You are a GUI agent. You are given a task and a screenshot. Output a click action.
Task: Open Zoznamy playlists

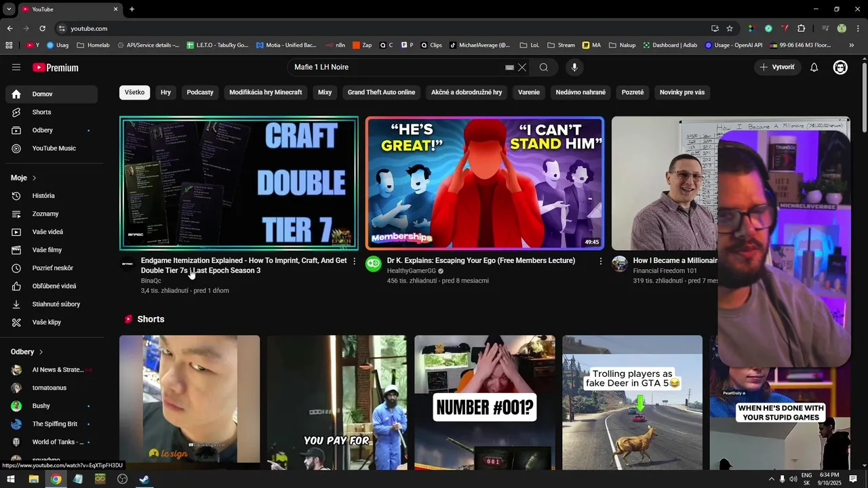(52, 213)
